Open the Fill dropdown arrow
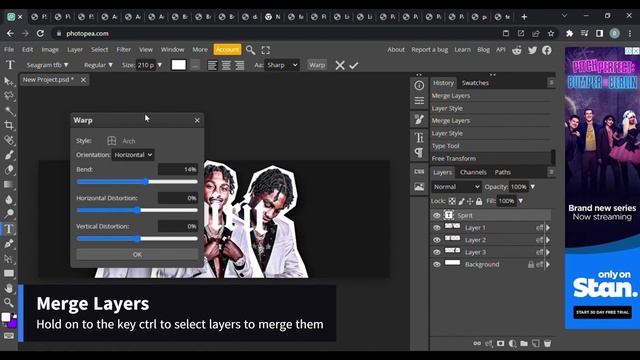The height and width of the screenshot is (360, 640). [x=520, y=201]
